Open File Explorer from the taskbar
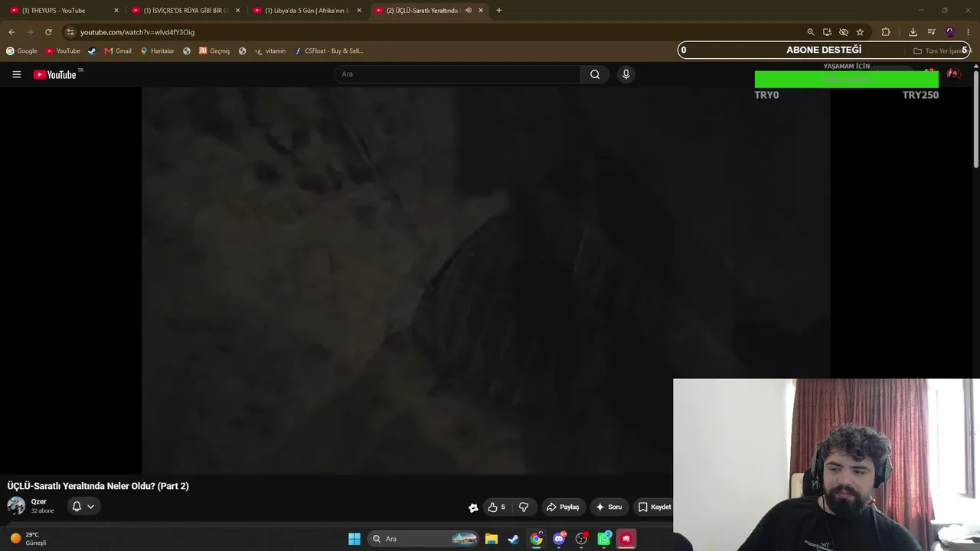Viewport: 980px width, 551px height. [x=492, y=539]
